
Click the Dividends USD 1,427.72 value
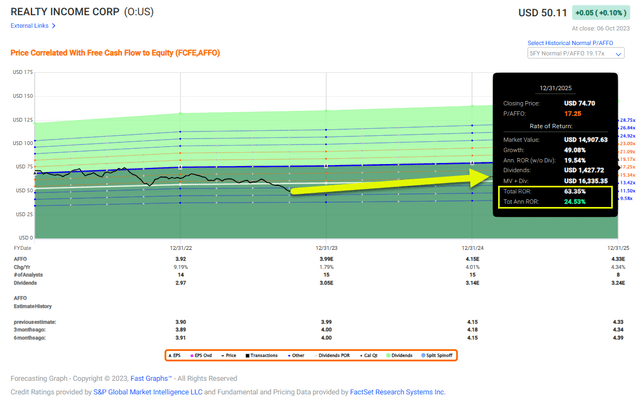click(x=584, y=170)
